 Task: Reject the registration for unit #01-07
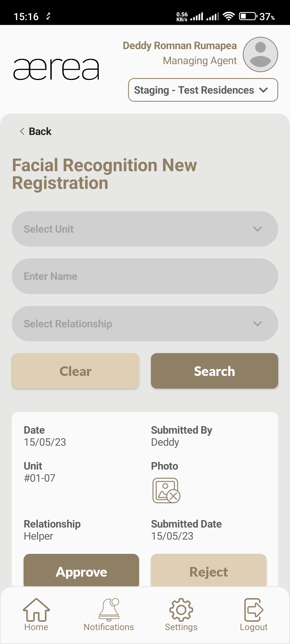209,572
